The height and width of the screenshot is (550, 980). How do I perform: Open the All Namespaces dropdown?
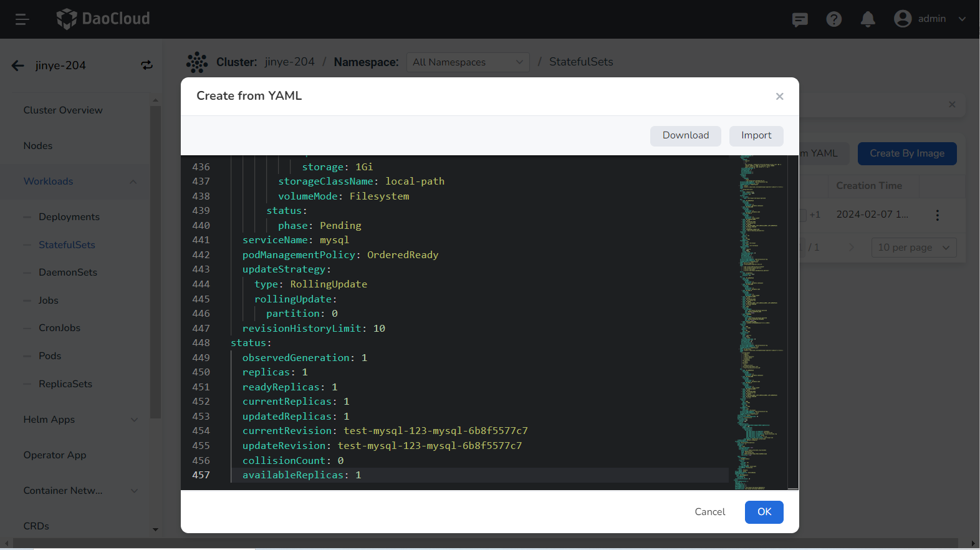468,62
